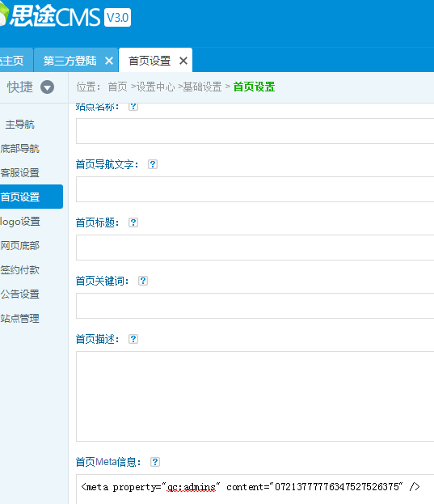Open logo设置 in sidebar
This screenshot has width=434, height=504.
[x=20, y=222]
